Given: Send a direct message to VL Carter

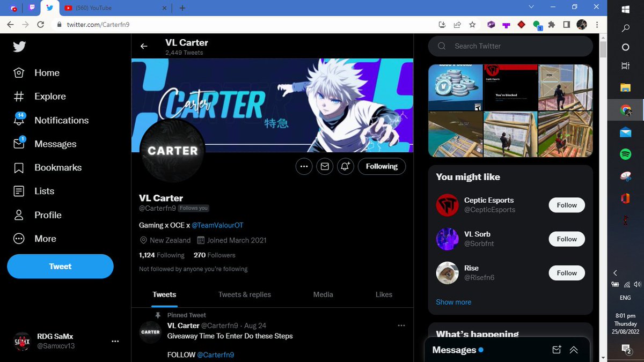Looking at the screenshot, I should (x=325, y=167).
